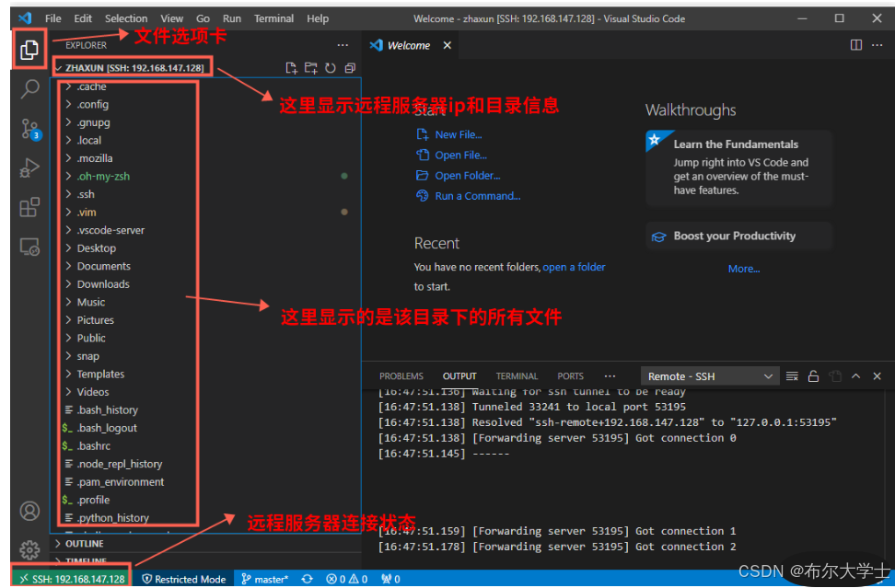Open Boost your Productivity walkthrough
This screenshot has height=588, width=895.
739,236
